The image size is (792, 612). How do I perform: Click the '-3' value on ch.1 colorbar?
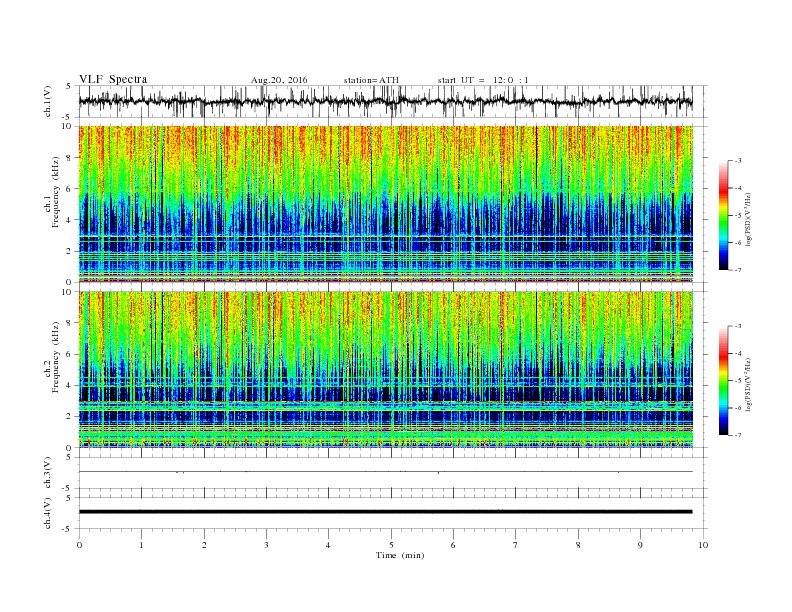pos(737,161)
